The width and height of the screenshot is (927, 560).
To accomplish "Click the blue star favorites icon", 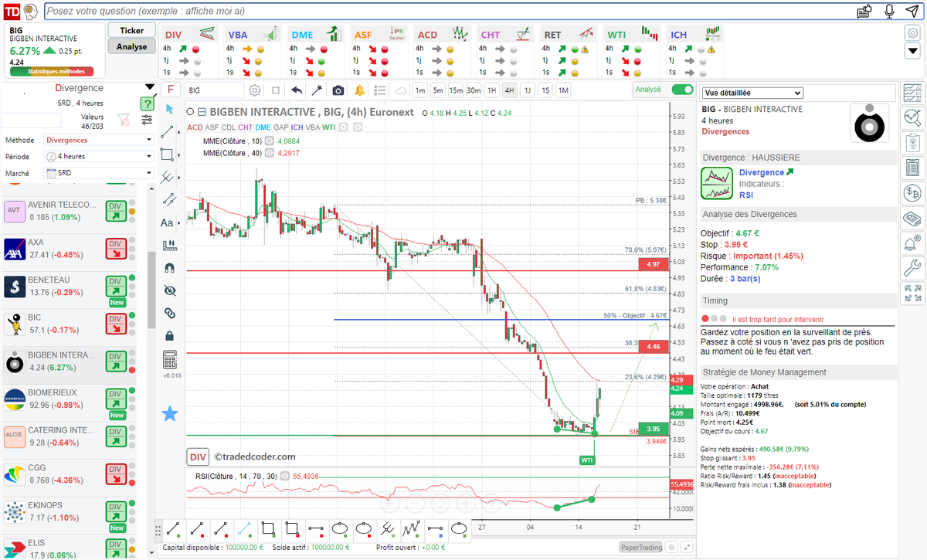I will [x=170, y=414].
